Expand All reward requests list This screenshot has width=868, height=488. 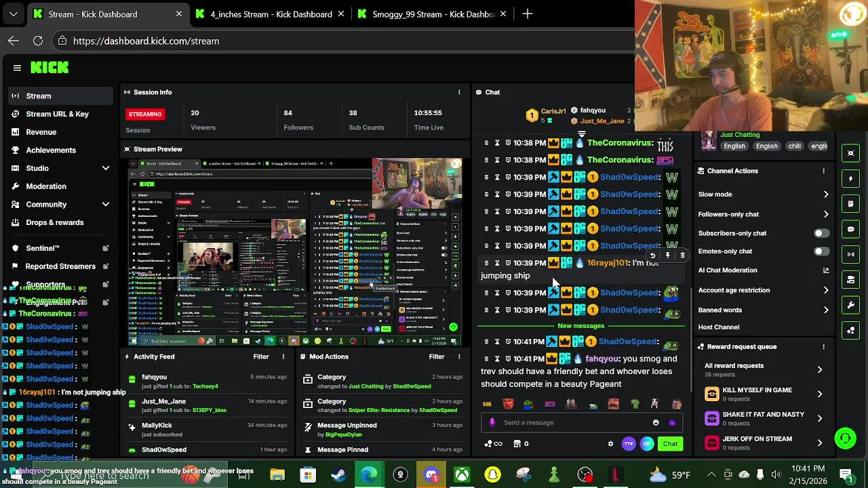[x=820, y=369]
